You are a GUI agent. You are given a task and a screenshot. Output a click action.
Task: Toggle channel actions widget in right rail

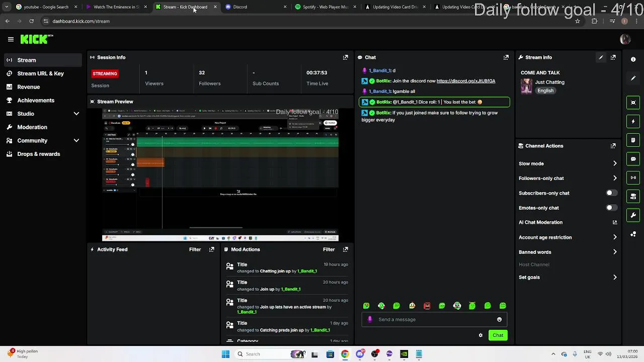[x=633, y=196]
